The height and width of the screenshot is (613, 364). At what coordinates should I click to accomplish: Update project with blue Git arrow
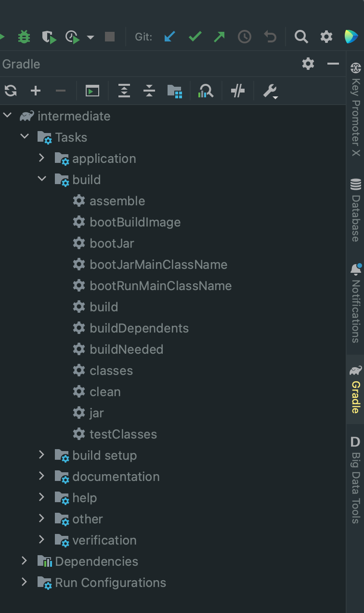[x=169, y=37]
